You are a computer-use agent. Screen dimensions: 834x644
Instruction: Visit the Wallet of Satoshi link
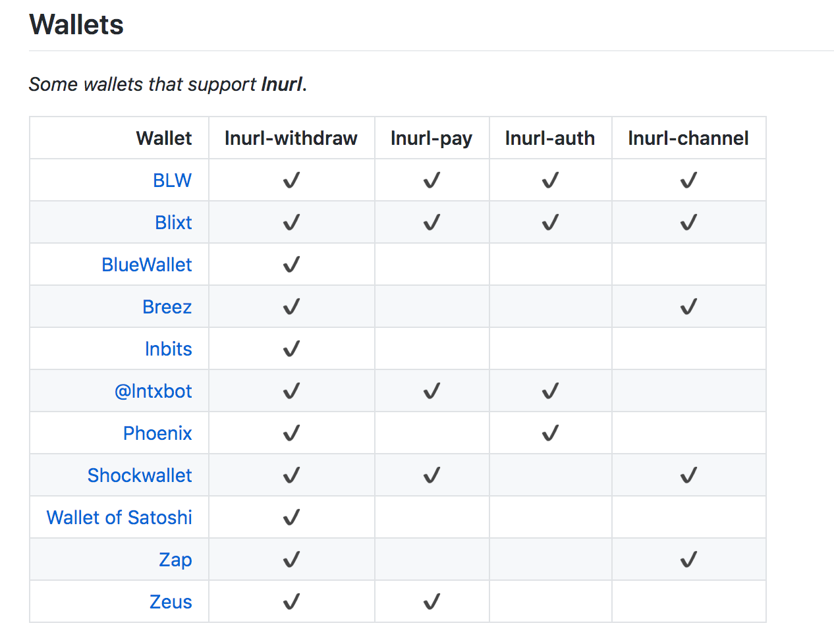(x=119, y=518)
